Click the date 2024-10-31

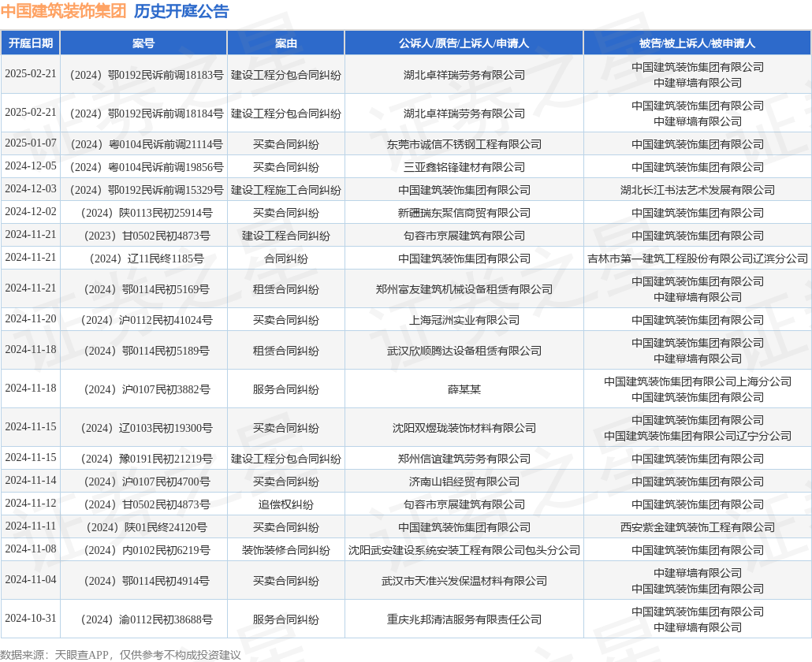pos(31,618)
